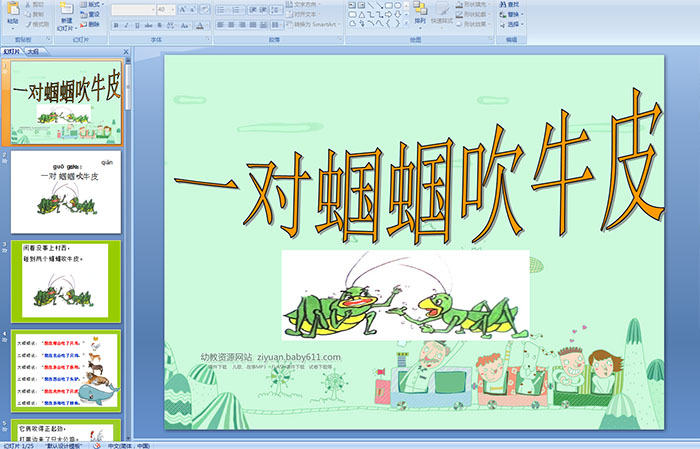Select the oval shape in gallery
Viewport: 700px width, 449px height.
click(398, 5)
